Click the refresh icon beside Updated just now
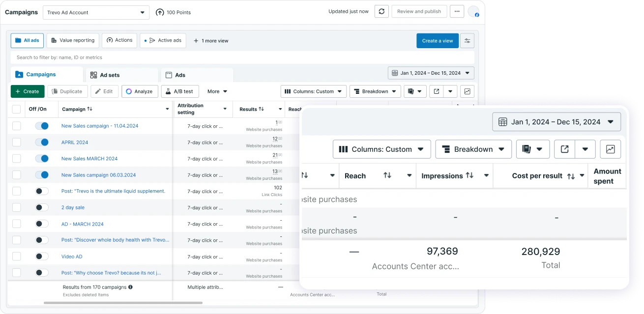Image resolution: width=644 pixels, height=314 pixels. tap(381, 12)
